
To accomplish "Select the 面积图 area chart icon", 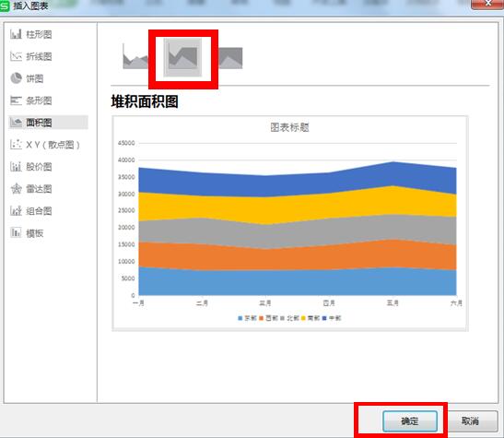I will 16,123.
